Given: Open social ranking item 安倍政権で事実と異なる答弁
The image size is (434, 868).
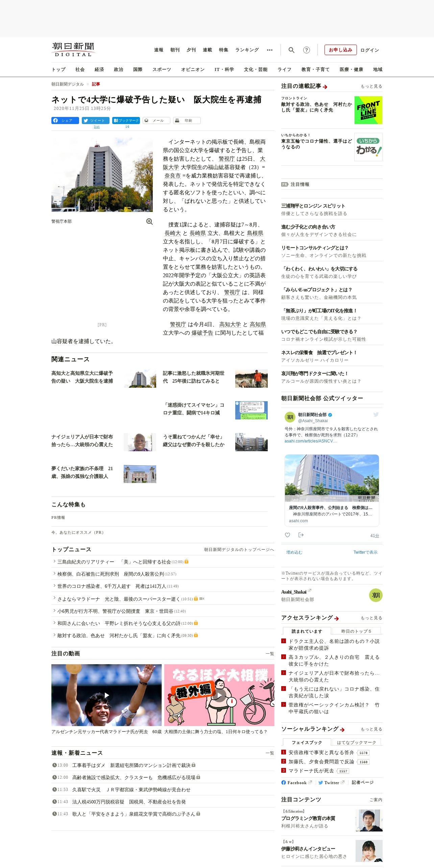Looking at the screenshot, I should click(321, 752).
